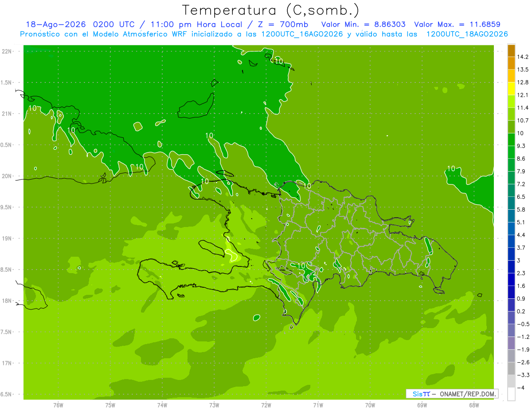The image size is (532, 411).
Task: Click the "74W" longitude label
Action: click(x=162, y=405)
